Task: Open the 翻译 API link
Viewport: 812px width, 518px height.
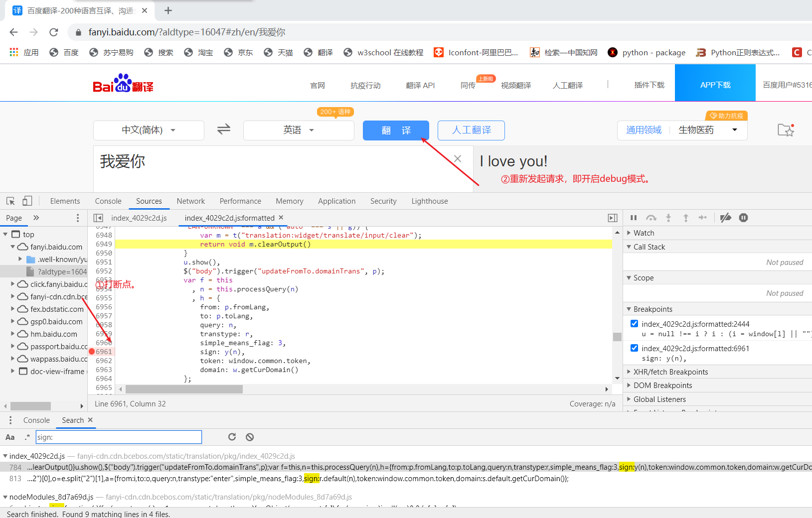Action: [420, 86]
